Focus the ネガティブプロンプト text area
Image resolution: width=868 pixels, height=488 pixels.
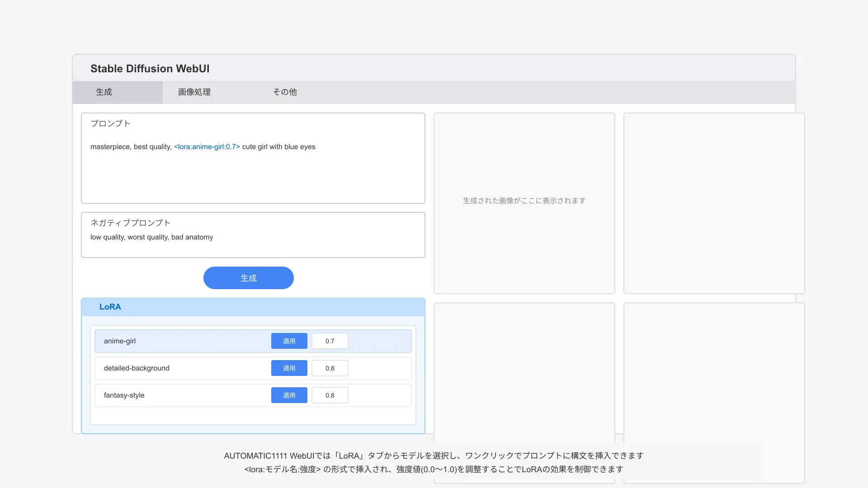[x=253, y=235]
